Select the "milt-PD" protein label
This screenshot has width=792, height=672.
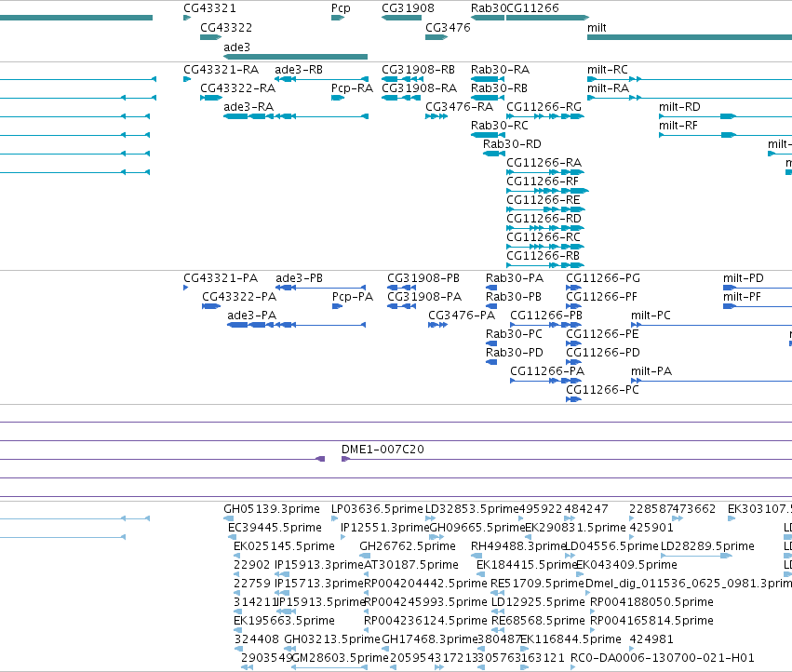(x=744, y=278)
